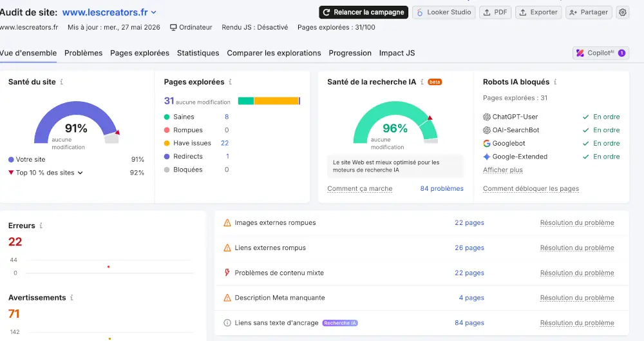The height and width of the screenshot is (341, 644).
Task: Click info icon next to Avertissements
Action: pyautogui.click(x=71, y=297)
